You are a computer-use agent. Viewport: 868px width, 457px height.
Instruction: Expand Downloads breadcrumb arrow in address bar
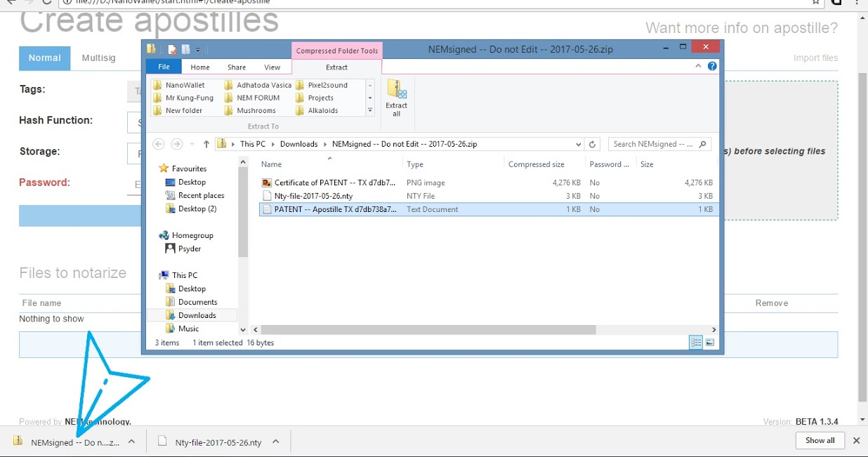click(325, 144)
